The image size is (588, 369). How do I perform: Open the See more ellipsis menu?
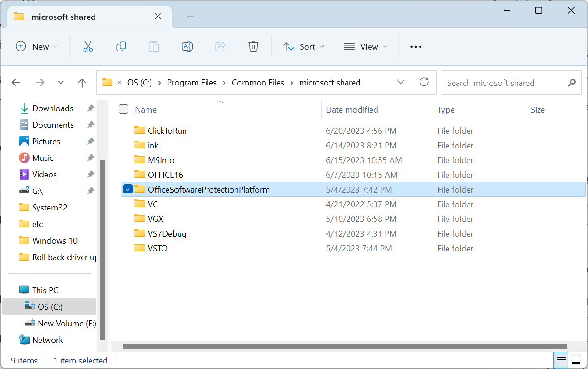415,47
